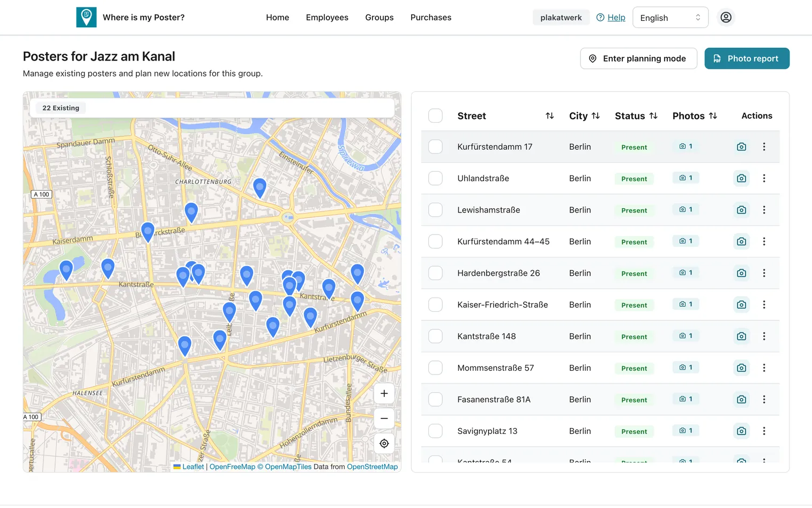Open the Purchases page
This screenshot has width=812, height=508.
431,17
